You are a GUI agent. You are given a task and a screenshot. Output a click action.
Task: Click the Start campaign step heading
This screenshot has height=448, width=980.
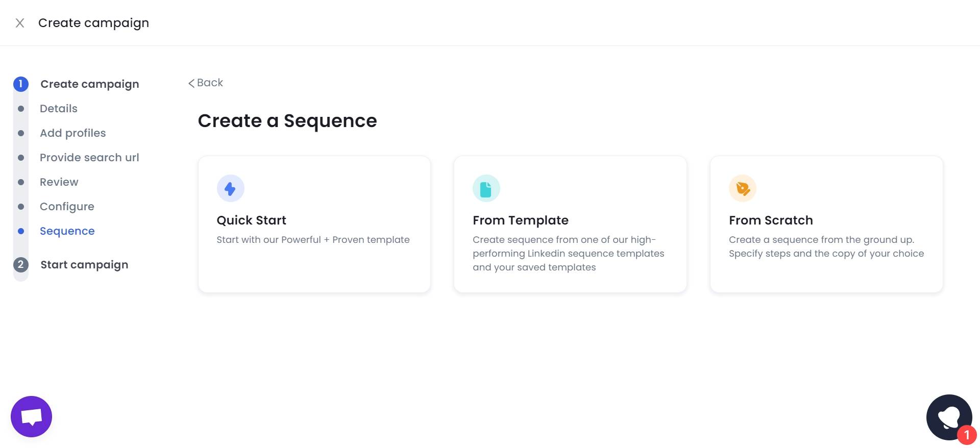point(84,265)
